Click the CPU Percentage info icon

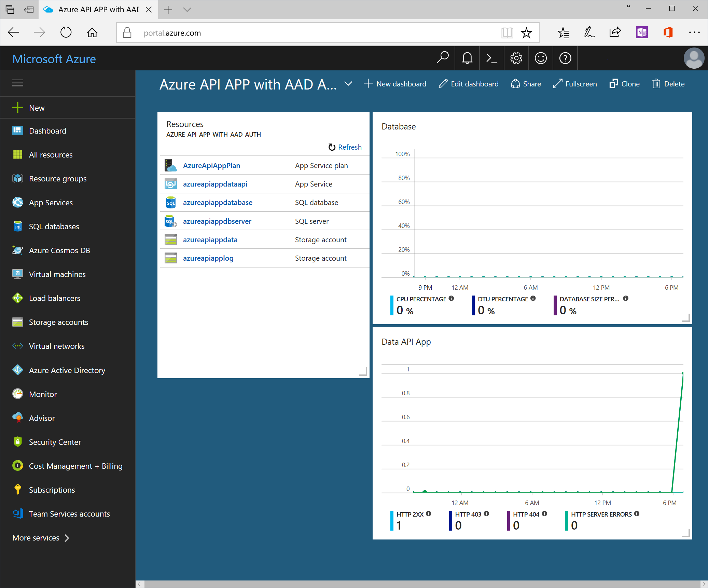tap(452, 298)
